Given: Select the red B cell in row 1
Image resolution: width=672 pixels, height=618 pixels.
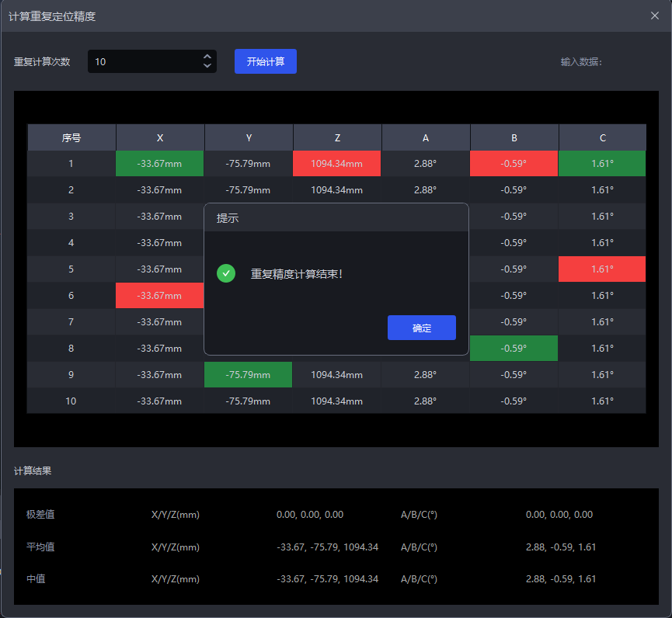Looking at the screenshot, I should tap(514, 164).
